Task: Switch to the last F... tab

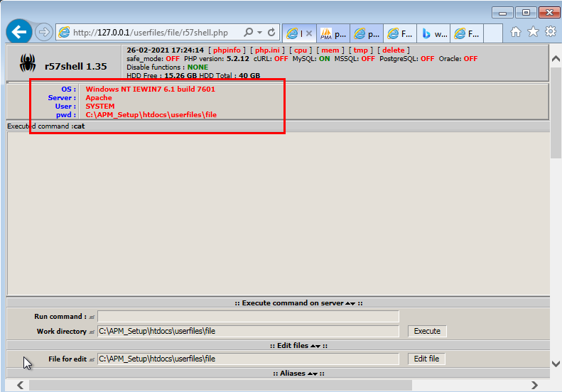Action: click(x=467, y=33)
